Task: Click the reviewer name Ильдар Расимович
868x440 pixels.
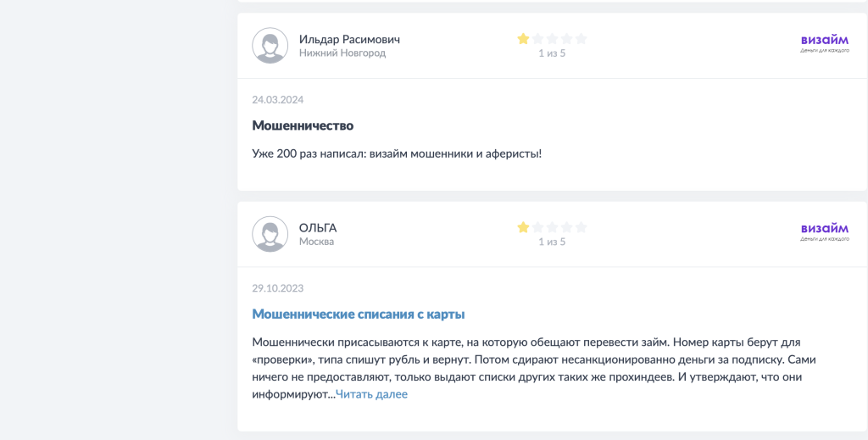Action: coord(349,39)
